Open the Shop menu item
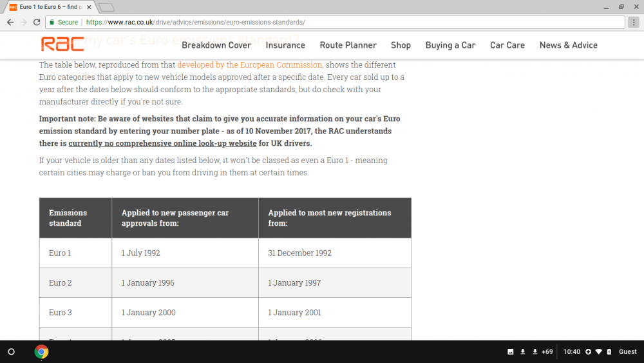644x363 pixels. click(401, 45)
